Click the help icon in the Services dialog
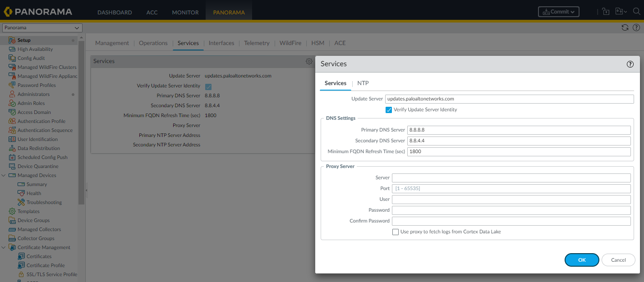644x282 pixels. pyautogui.click(x=630, y=64)
